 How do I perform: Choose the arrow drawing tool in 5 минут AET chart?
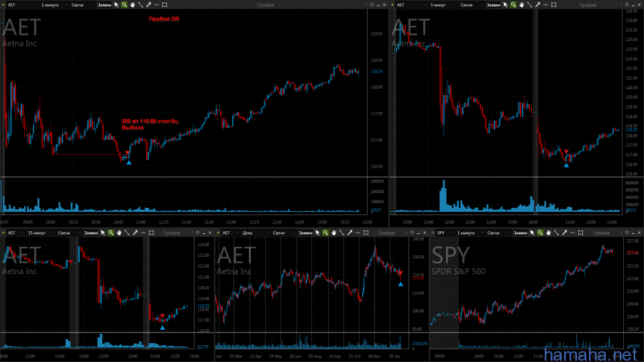point(537,5)
